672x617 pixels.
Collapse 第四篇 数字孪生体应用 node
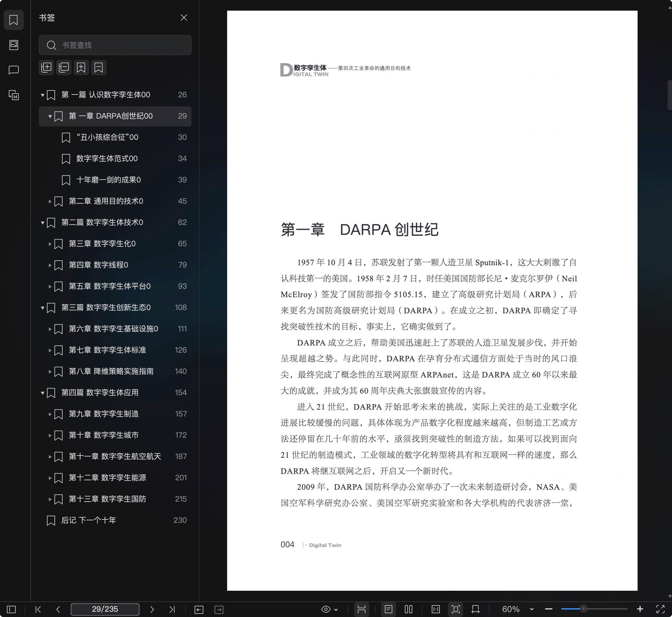coord(43,393)
